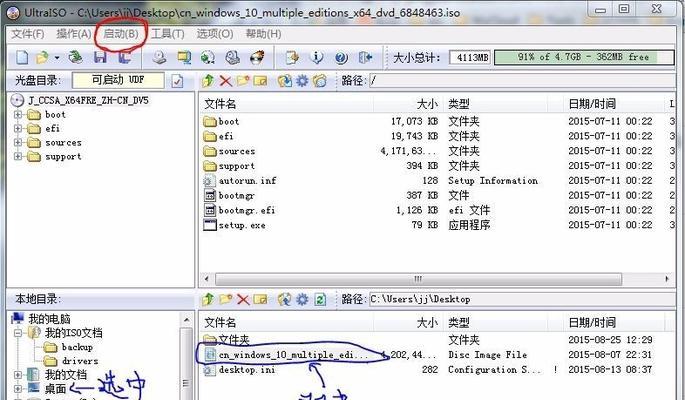The image size is (685, 400).
Task: Sort image files by 大小 column header
Action: click(x=408, y=104)
